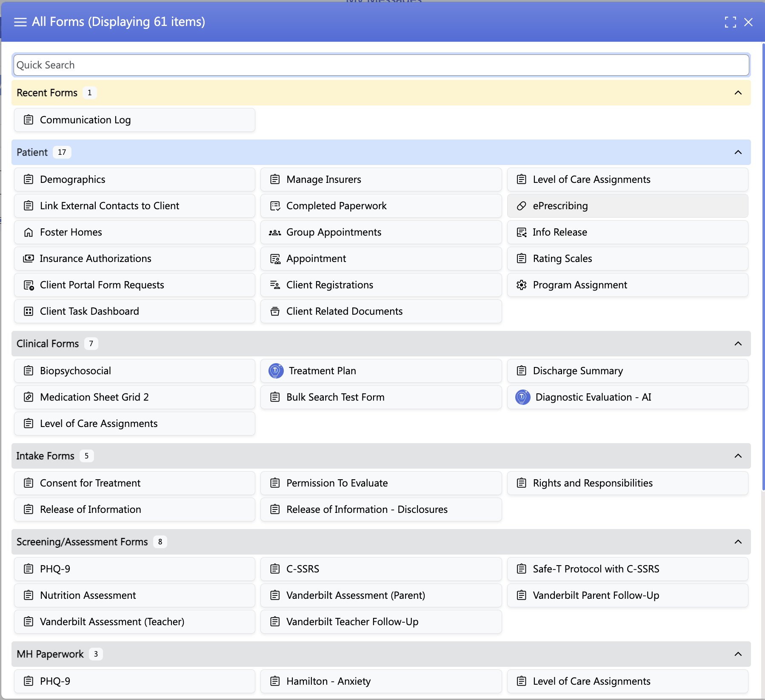Open the Bulk Search Test Form
The width and height of the screenshot is (765, 700).
pos(381,397)
